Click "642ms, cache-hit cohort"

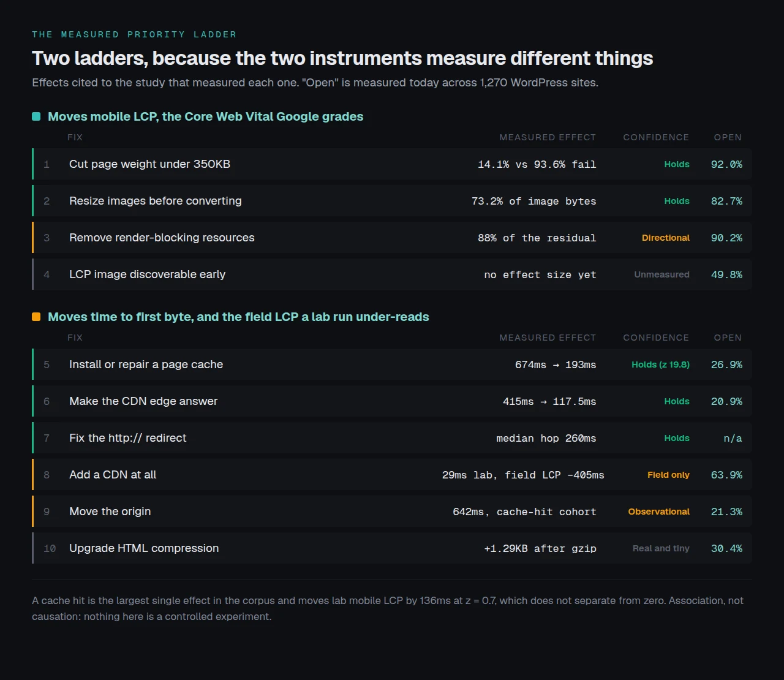coord(524,512)
